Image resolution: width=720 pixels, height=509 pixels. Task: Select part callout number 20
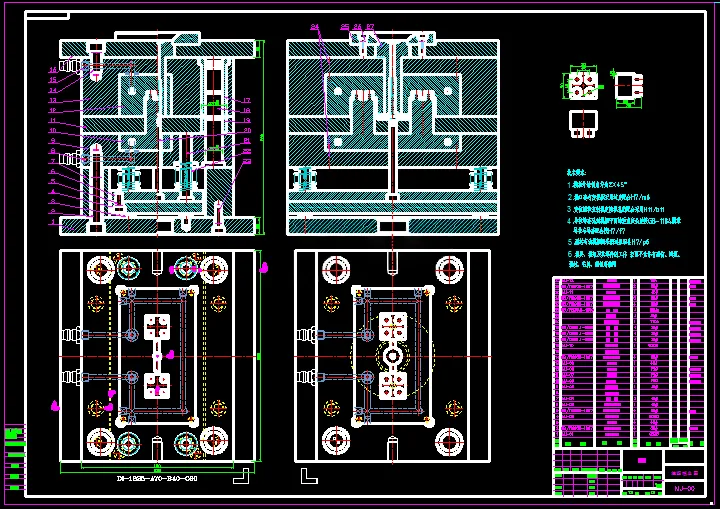click(x=247, y=130)
